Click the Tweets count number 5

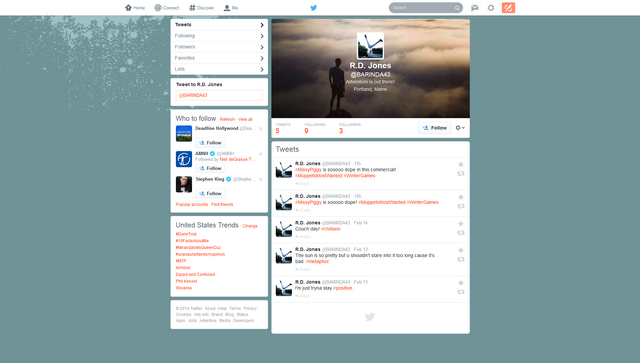278,131
